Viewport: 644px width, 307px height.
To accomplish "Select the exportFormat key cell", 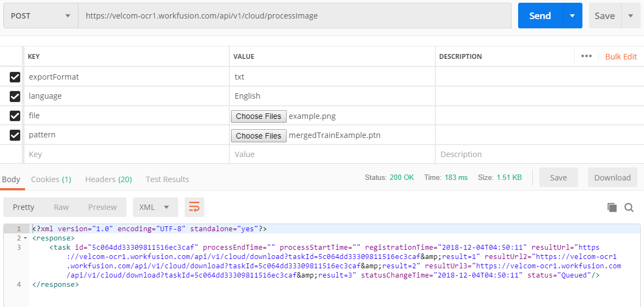I will (126, 77).
